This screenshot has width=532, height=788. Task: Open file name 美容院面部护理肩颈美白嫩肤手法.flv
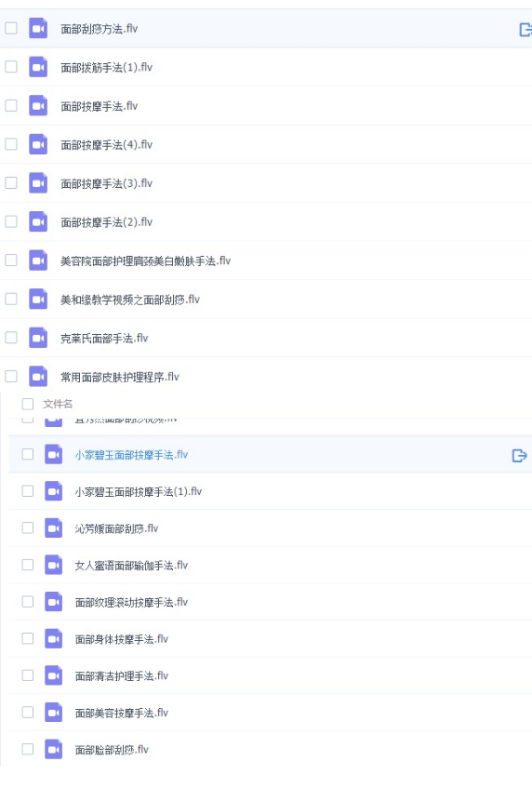[x=146, y=261]
